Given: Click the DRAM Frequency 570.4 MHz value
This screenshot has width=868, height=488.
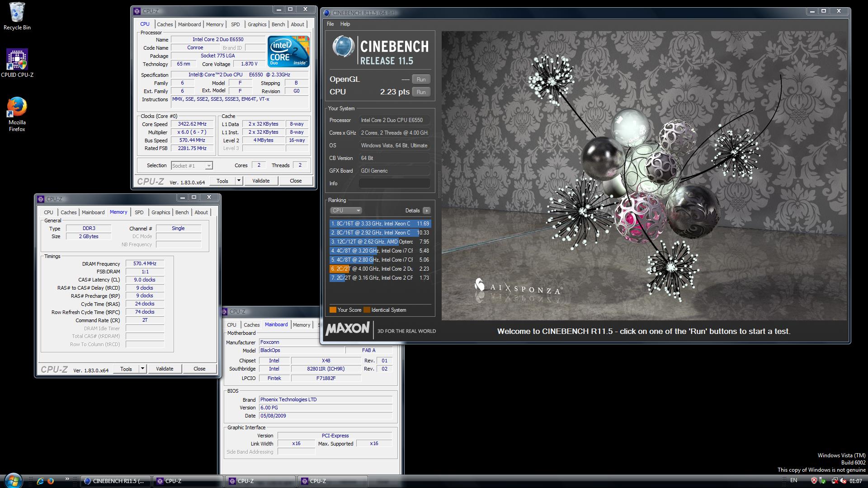Looking at the screenshot, I should (145, 263).
